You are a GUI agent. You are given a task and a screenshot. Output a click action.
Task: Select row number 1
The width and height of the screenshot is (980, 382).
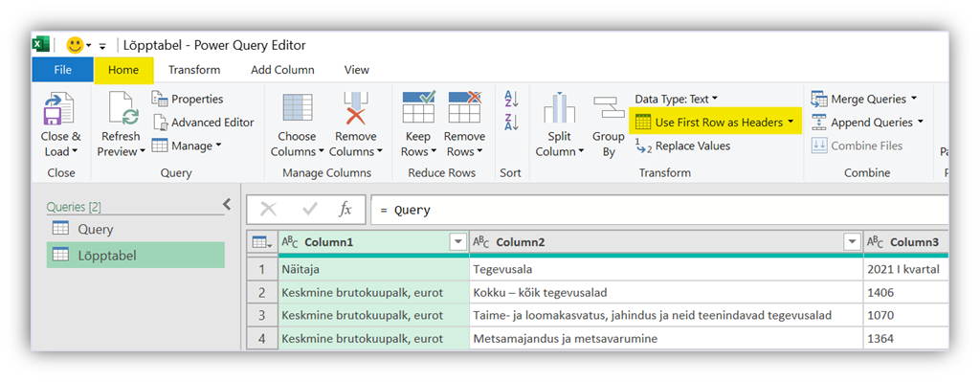pyautogui.click(x=262, y=269)
